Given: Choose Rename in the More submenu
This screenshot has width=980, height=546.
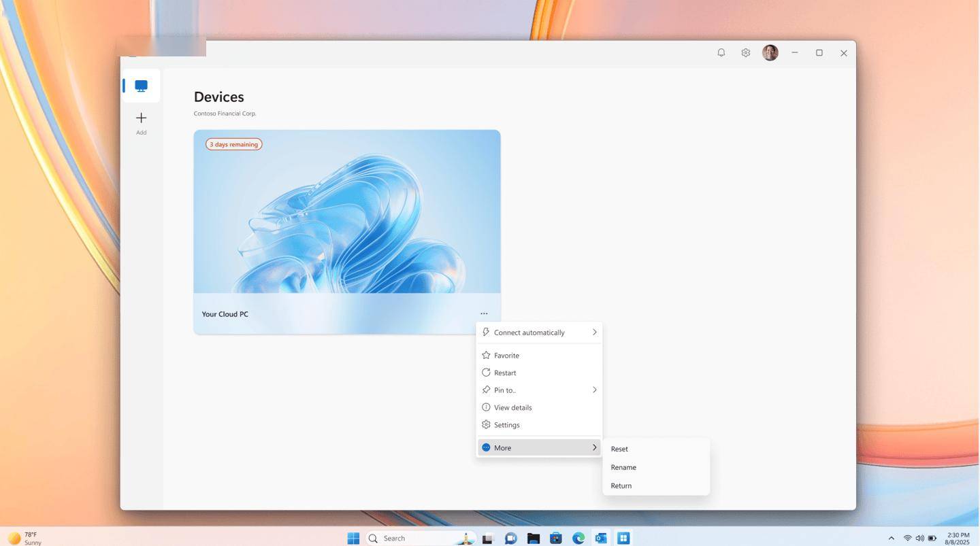Looking at the screenshot, I should tap(656, 467).
